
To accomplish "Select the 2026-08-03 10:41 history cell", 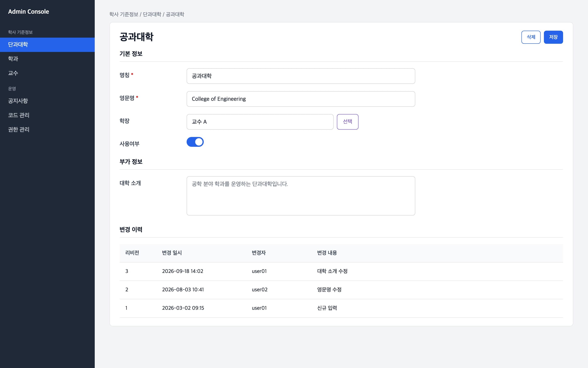I will (183, 290).
